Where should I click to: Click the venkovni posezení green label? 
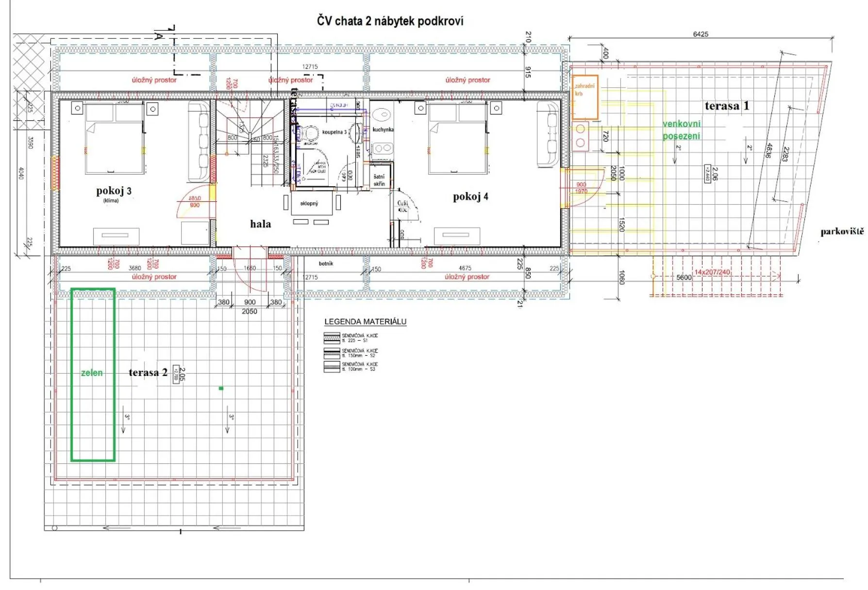(682, 131)
